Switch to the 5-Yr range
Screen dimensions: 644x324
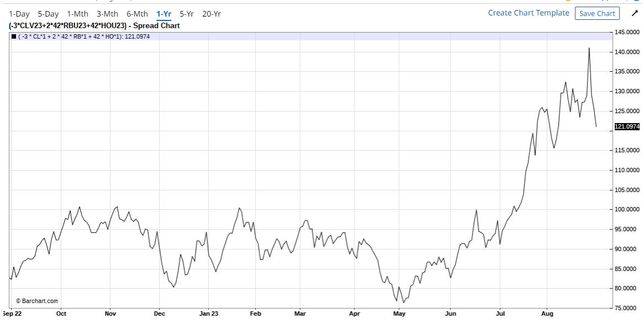pos(186,14)
